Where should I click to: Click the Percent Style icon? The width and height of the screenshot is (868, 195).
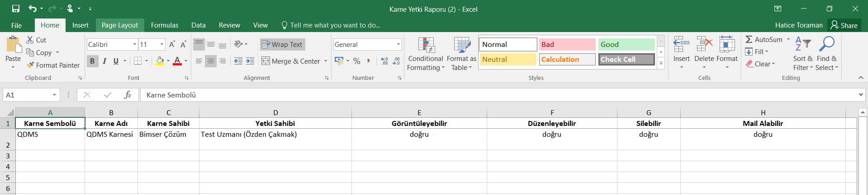click(357, 61)
